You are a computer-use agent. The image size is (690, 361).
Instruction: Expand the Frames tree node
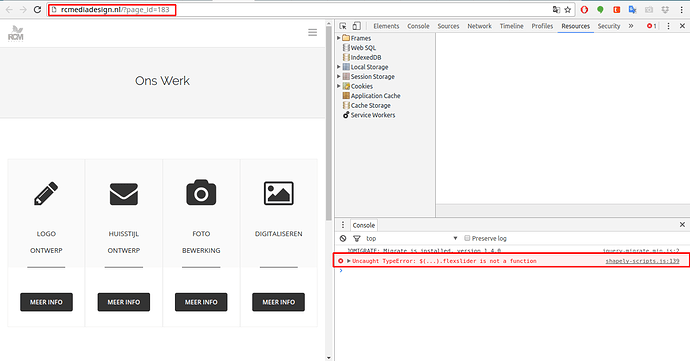(338, 38)
